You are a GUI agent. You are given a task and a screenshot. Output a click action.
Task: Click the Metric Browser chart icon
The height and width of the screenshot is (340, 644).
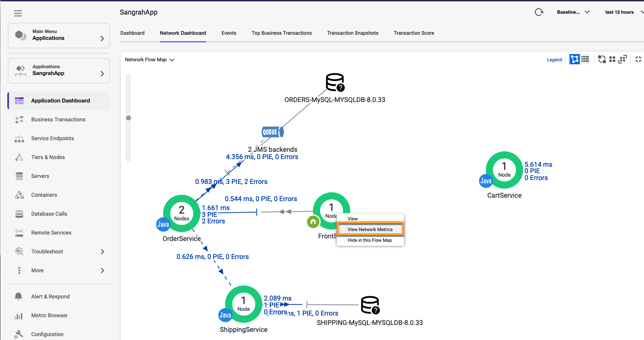[18, 316]
